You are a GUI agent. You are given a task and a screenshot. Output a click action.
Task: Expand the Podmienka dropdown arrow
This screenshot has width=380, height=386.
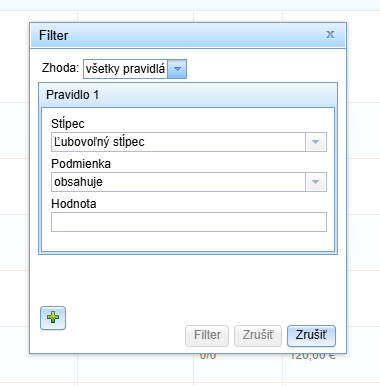point(316,182)
